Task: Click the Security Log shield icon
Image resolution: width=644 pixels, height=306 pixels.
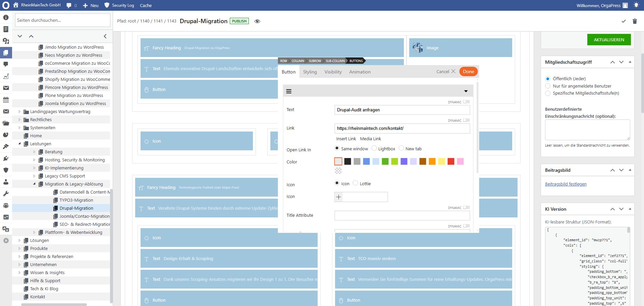Action: click(107, 5)
